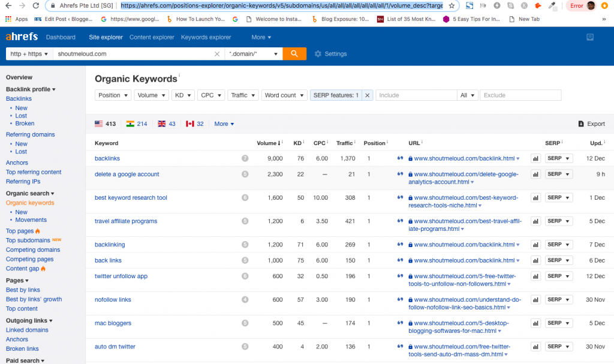
Task: Open SERP dropdown for backlinks row
Action: (559, 158)
